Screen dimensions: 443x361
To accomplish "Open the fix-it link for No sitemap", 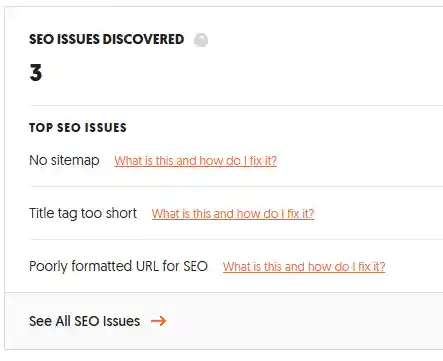I will coord(196,161).
